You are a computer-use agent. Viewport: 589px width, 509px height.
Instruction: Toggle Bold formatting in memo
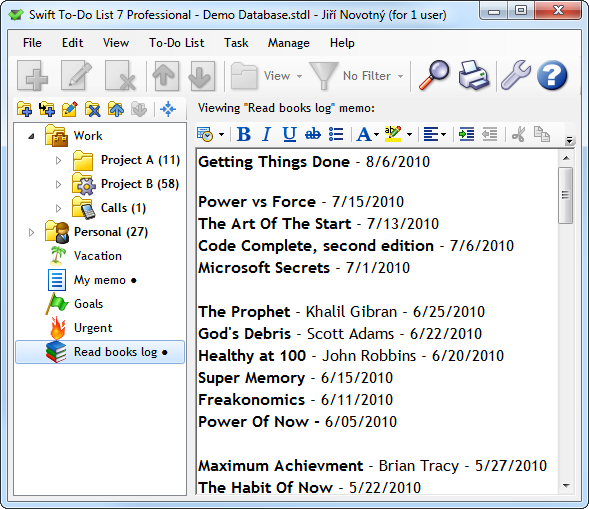[244, 134]
